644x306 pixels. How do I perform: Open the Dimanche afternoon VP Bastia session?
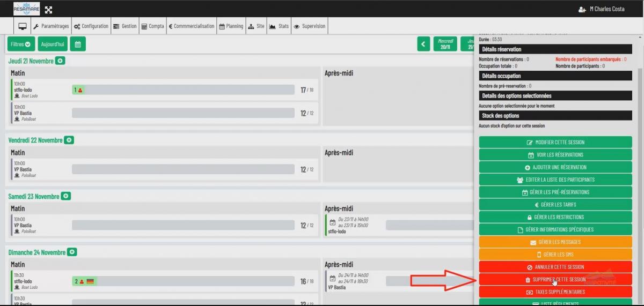point(400,281)
